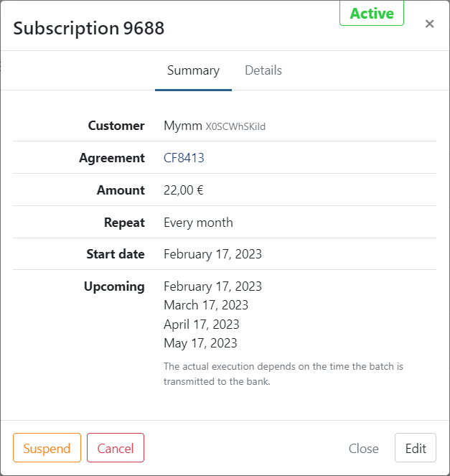Select the Summary tab
The width and height of the screenshot is (450, 476).
pyautogui.click(x=193, y=70)
